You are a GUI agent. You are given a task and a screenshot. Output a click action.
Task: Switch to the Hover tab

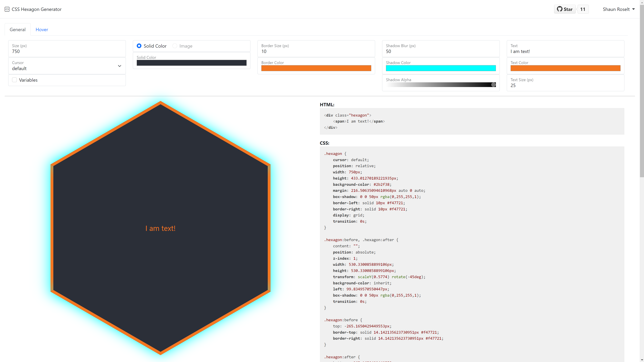[42, 30]
